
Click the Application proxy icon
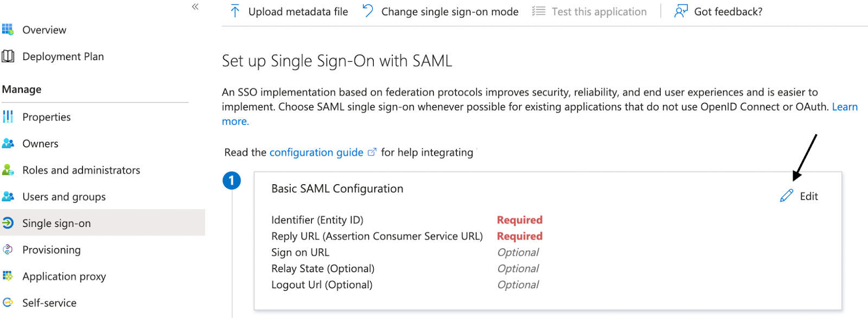(8, 276)
